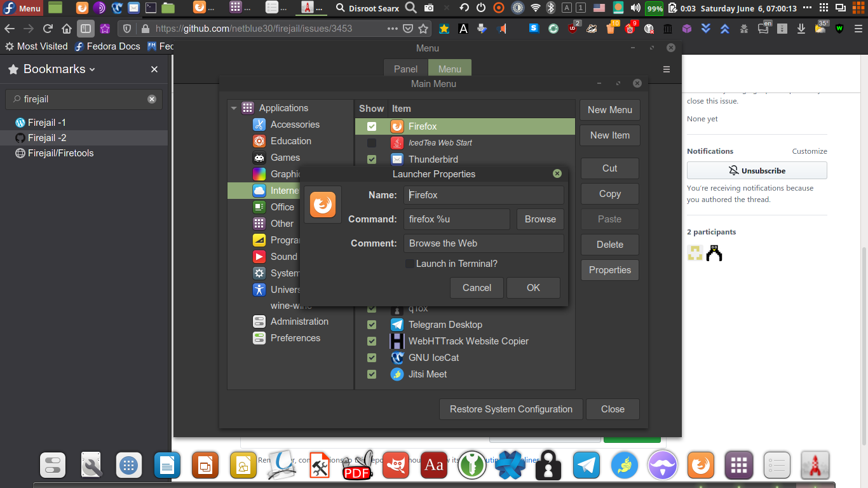Click the Firefox reload button
This screenshot has height=488, width=868.
point(48,29)
